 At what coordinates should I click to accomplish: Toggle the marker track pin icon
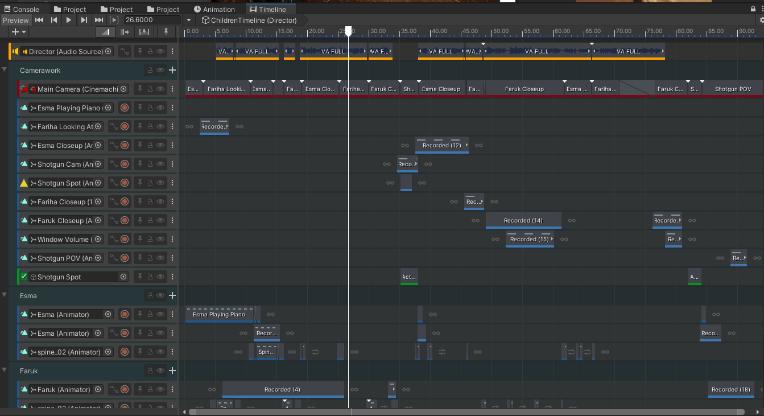pyautogui.click(x=166, y=32)
